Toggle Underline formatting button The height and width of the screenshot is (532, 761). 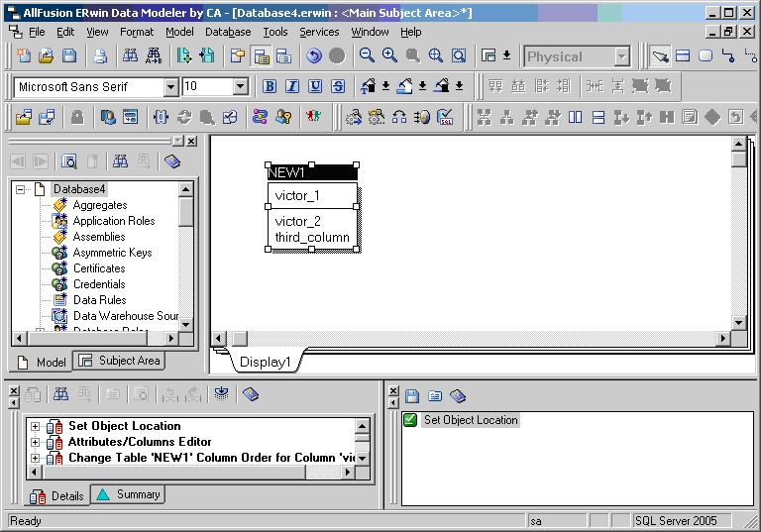[315, 87]
